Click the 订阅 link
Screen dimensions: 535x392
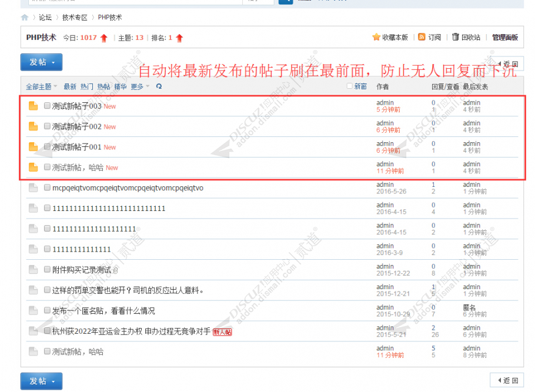tap(434, 38)
